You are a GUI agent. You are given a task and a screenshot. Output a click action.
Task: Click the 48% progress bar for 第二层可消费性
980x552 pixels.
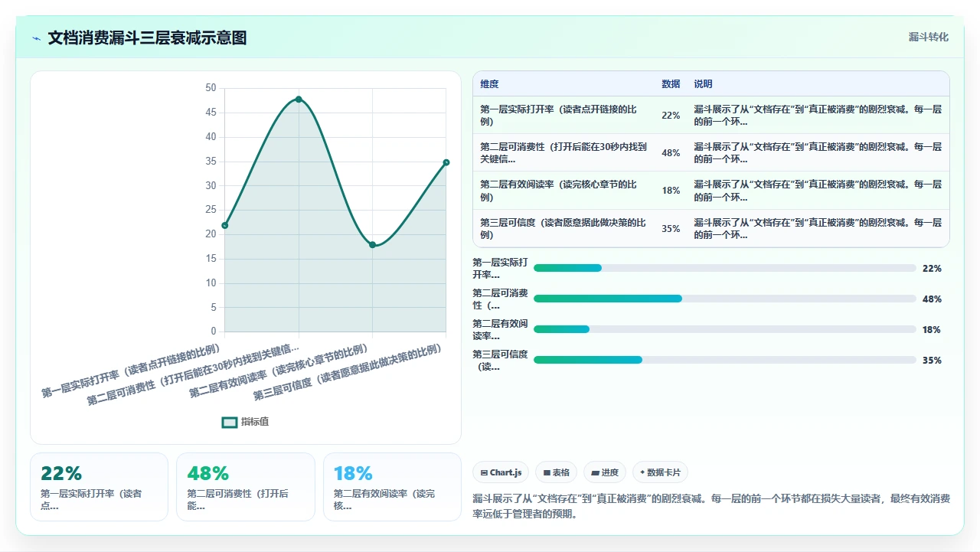(x=724, y=299)
